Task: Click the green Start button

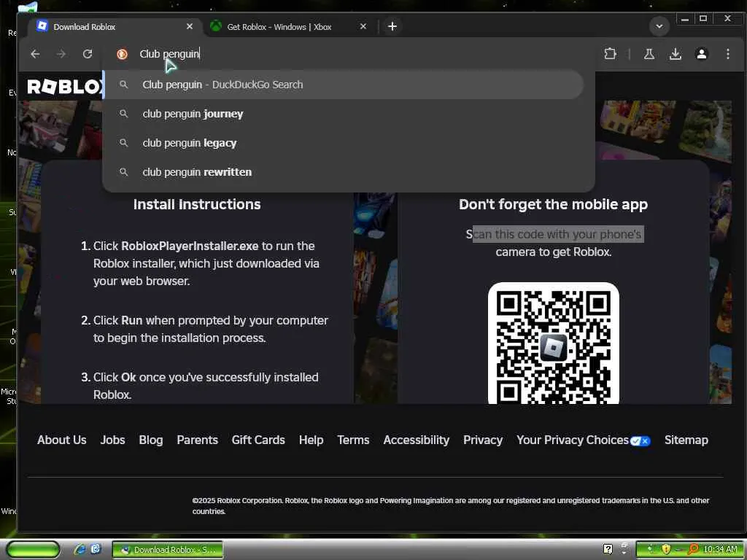Action: [x=32, y=550]
